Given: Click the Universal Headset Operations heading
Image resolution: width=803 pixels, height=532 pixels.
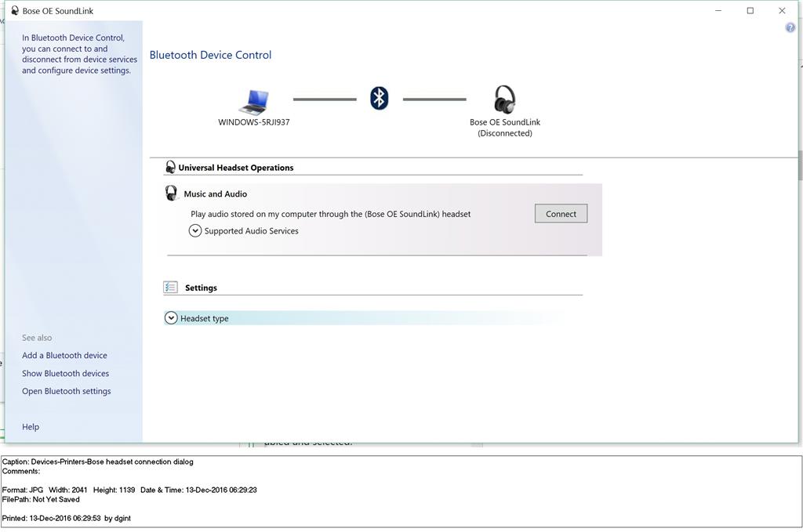Looking at the screenshot, I should 236,168.
